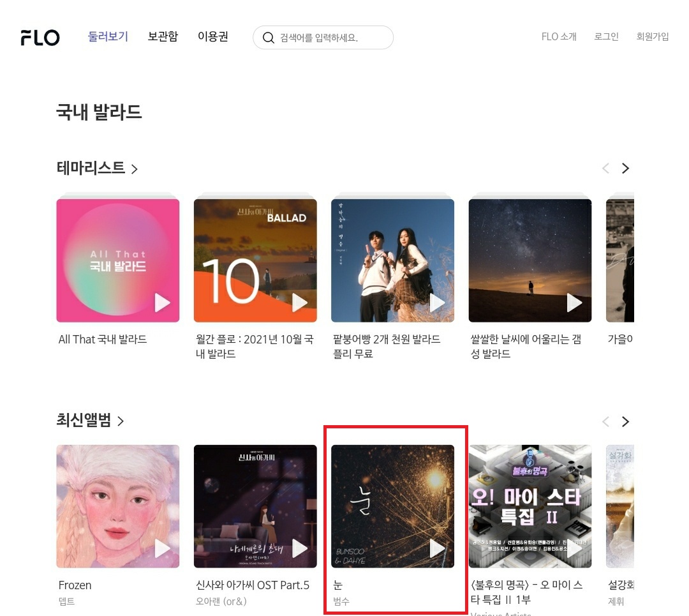The image size is (689, 616).
Task: Expand the 최신앨범 section heading
Action: 90,420
